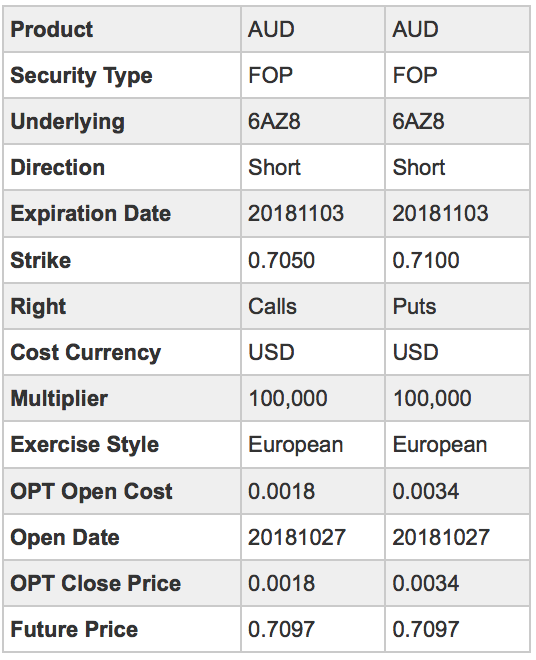Image resolution: width=536 pixels, height=660 pixels.
Task: Click the OPT Open Cost label
Action: 91,491
